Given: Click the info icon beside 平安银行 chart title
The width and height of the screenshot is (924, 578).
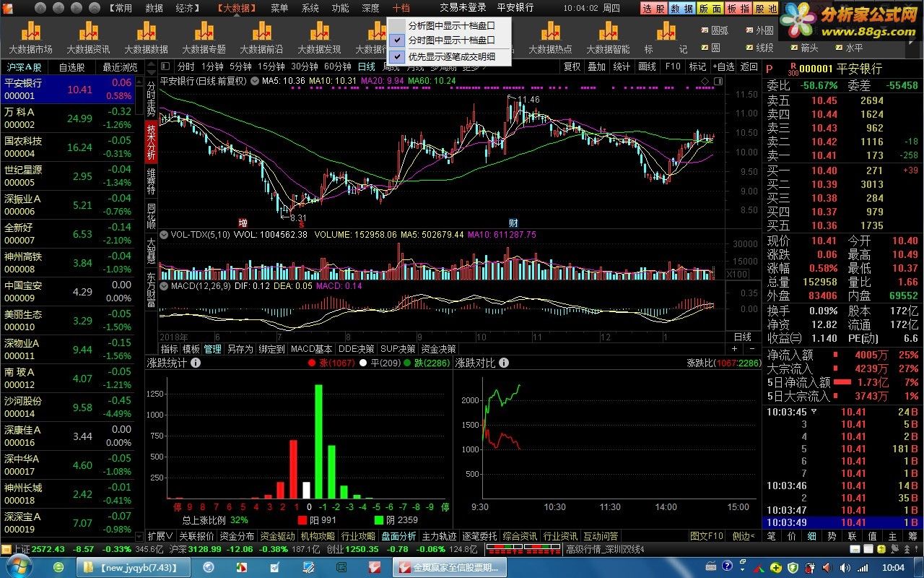Looking at the screenshot, I should tap(254, 81).
